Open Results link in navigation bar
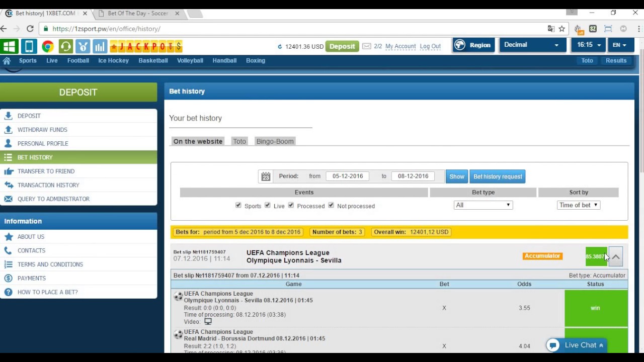The width and height of the screenshot is (644, 362). tap(616, 60)
